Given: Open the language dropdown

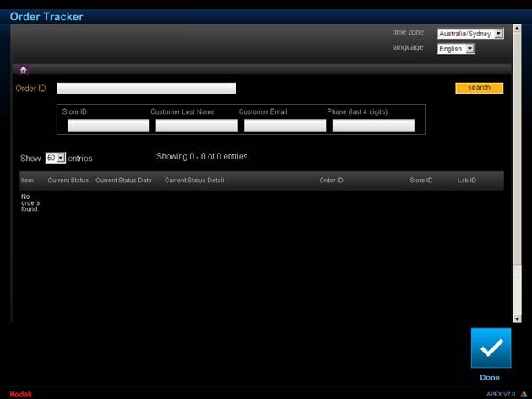Looking at the screenshot, I should (456, 49).
